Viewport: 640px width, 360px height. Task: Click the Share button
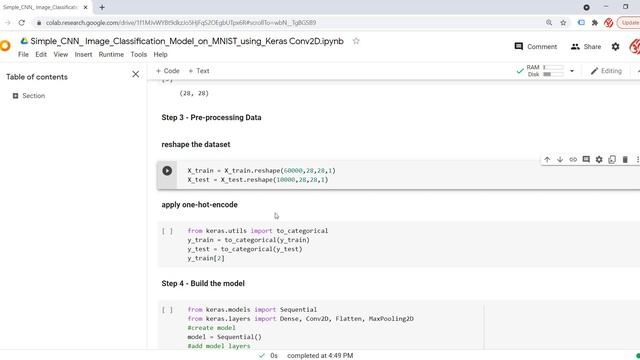coord(586,47)
